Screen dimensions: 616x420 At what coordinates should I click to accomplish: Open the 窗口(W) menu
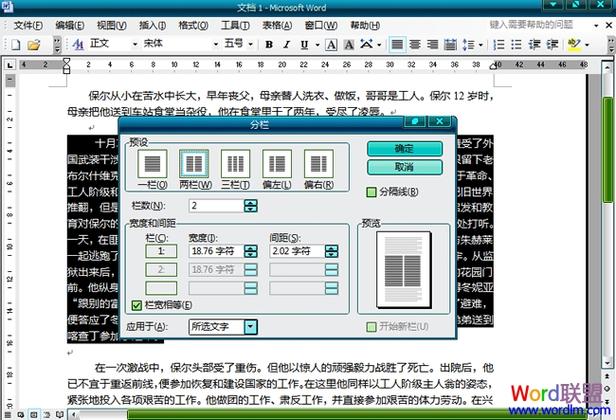pyautogui.click(x=321, y=26)
